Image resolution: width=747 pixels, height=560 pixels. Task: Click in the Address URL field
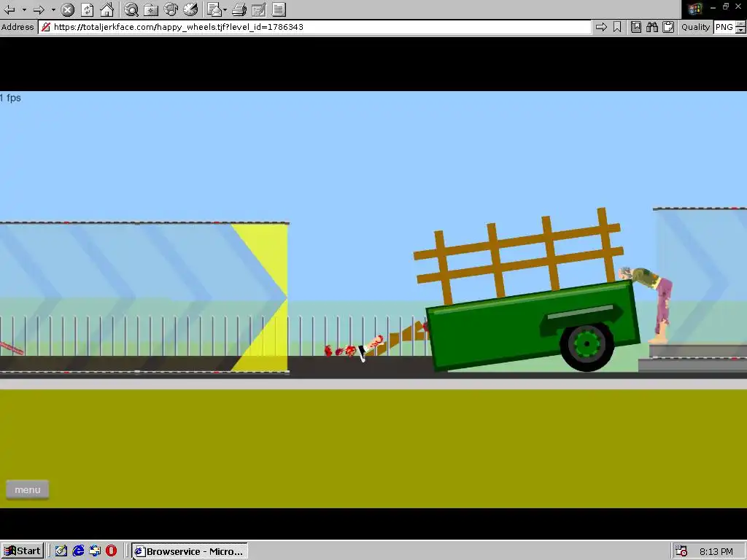[314, 27]
